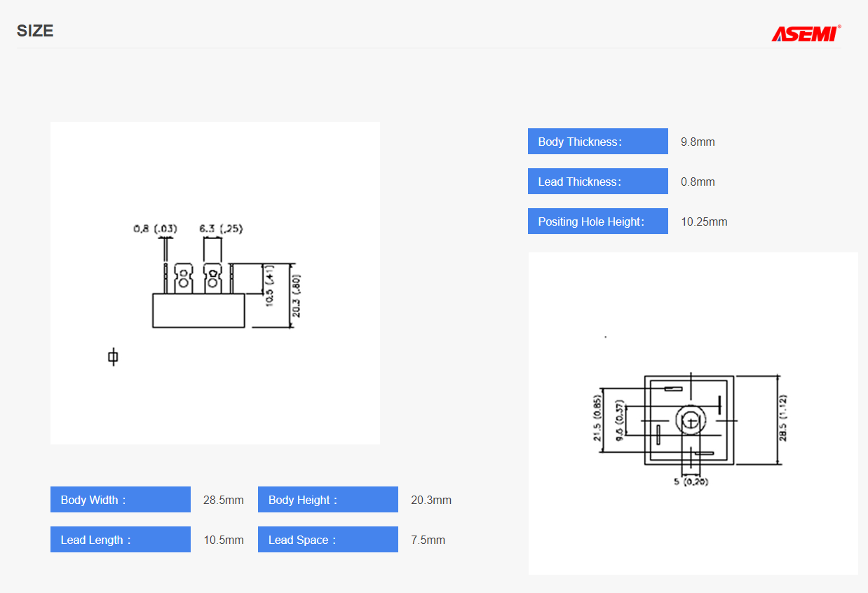Click the 6.3 (.25) dimension in drawing
The height and width of the screenshot is (593, 868).
[221, 229]
